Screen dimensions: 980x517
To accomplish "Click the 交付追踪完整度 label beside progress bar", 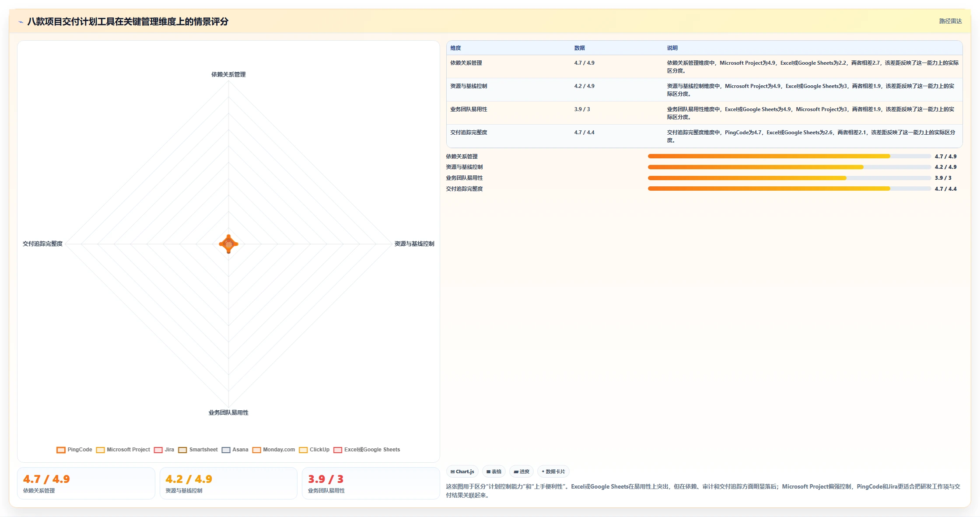I will (464, 189).
